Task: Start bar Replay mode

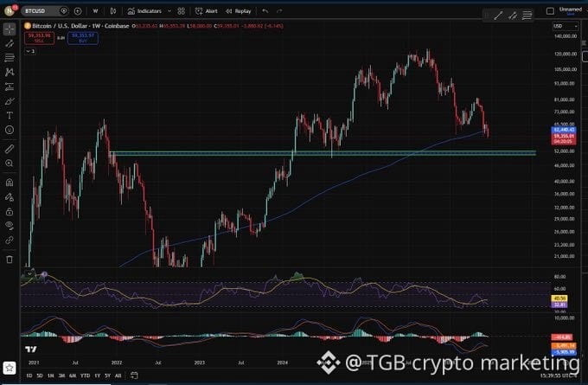Action: point(238,11)
